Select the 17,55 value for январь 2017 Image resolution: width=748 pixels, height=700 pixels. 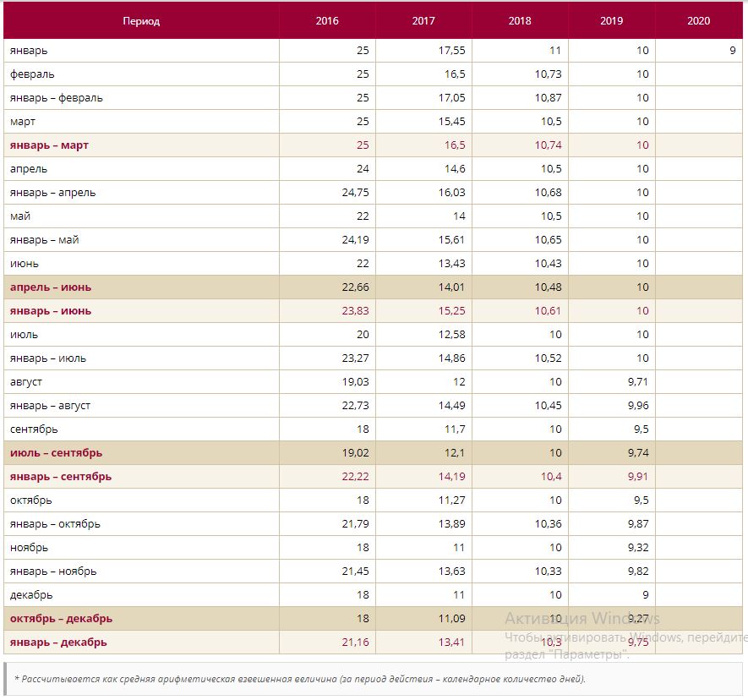[451, 51]
